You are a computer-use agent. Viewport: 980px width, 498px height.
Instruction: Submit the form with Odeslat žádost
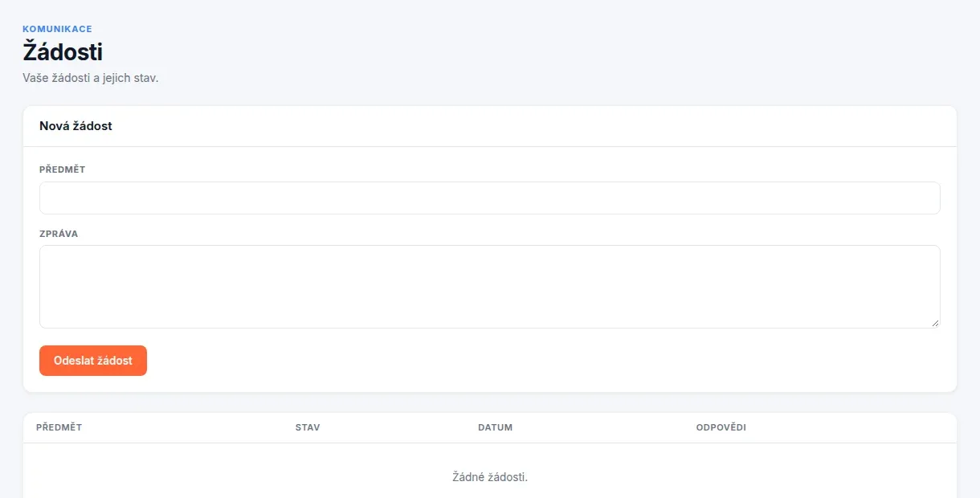click(93, 361)
